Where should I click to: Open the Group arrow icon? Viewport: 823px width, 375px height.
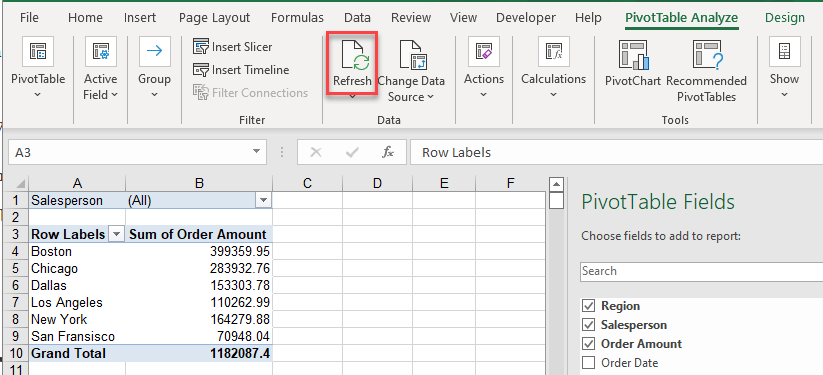coord(154,51)
